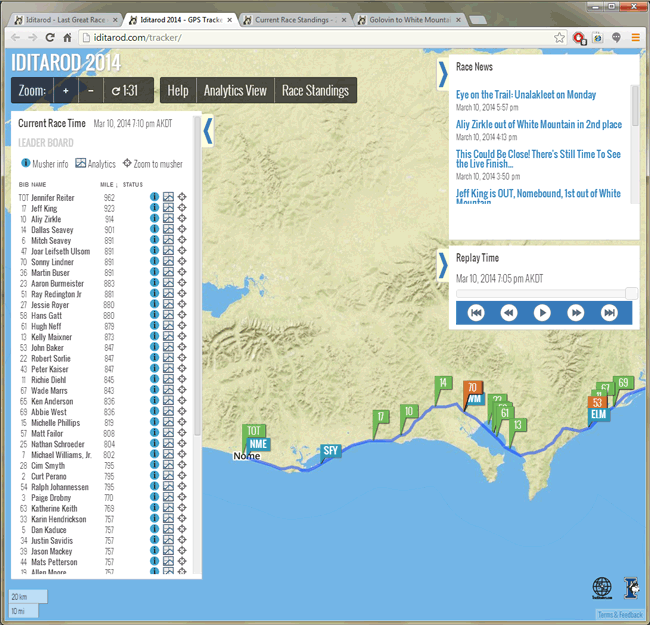Open Race Standings
Image resolution: width=650 pixels, height=625 pixels.
[x=315, y=90]
